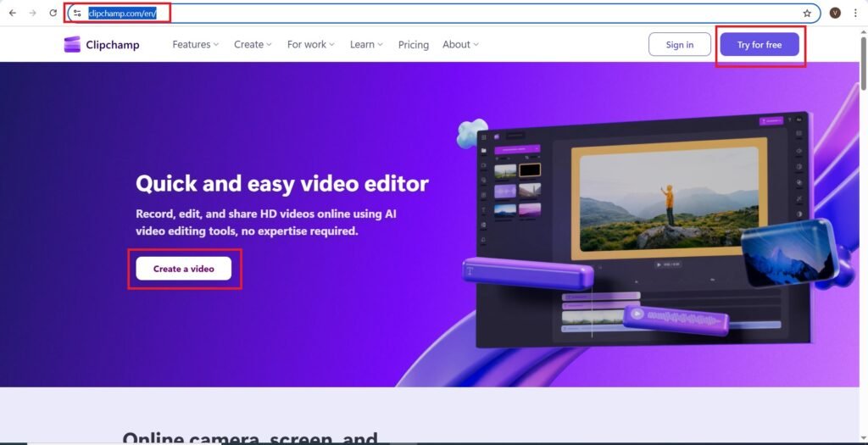The width and height of the screenshot is (868, 445).
Task: Click the browser back arrow
Action: click(12, 13)
